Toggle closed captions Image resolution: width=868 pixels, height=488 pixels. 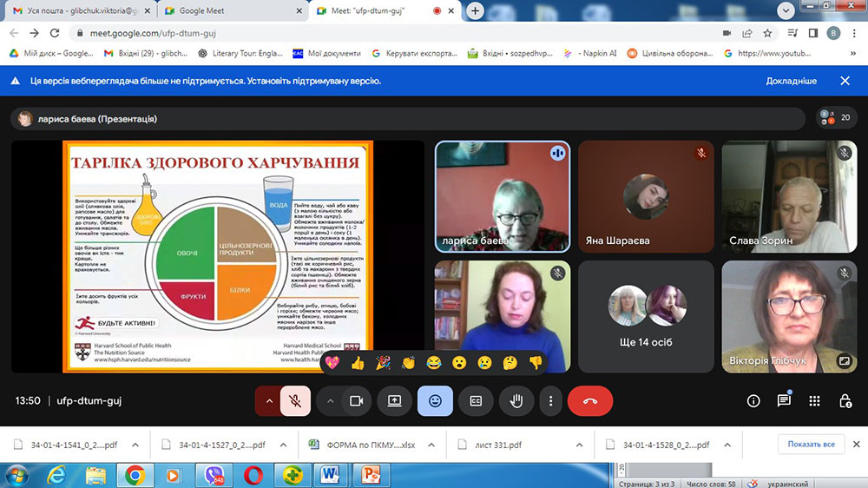pos(476,401)
